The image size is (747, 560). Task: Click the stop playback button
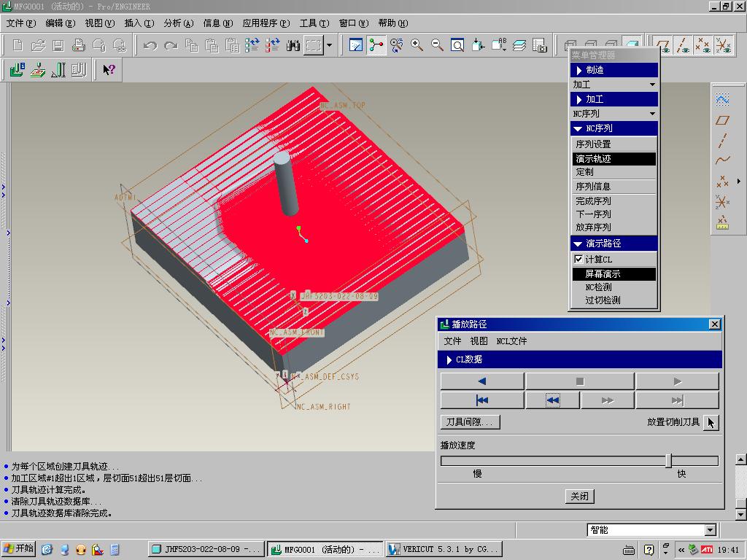[x=580, y=381]
